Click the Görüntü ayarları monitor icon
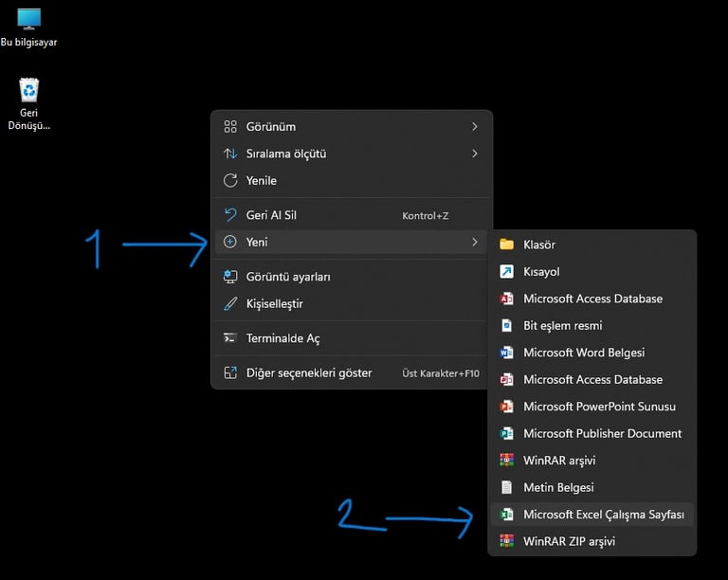Viewport: 728px width, 580px height. point(230,277)
